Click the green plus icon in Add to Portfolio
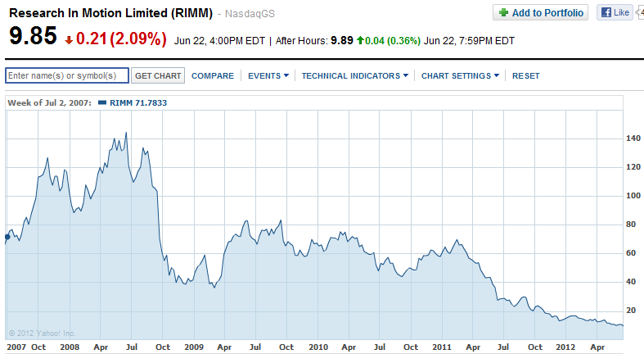Viewport: 644px width, 354px height. pos(503,12)
